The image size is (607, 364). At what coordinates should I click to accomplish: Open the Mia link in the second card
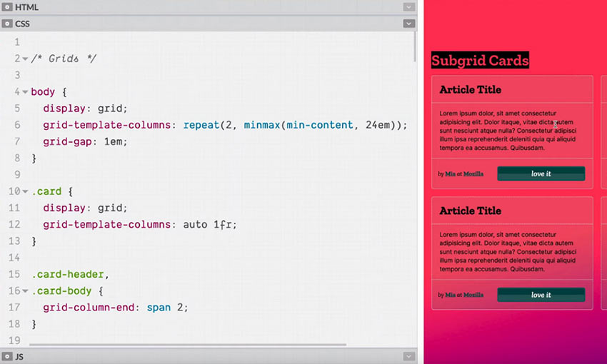click(450, 295)
